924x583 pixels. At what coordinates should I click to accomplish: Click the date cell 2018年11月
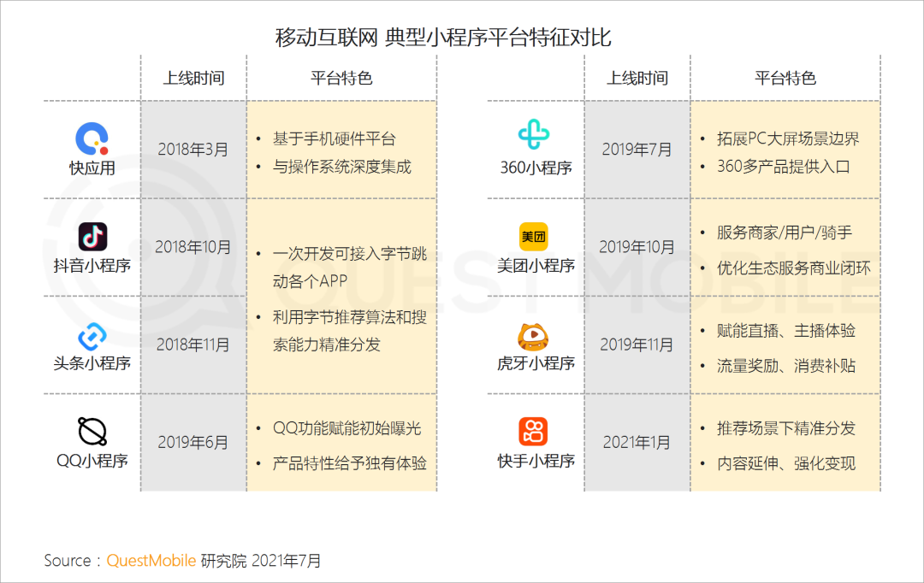[193, 344]
